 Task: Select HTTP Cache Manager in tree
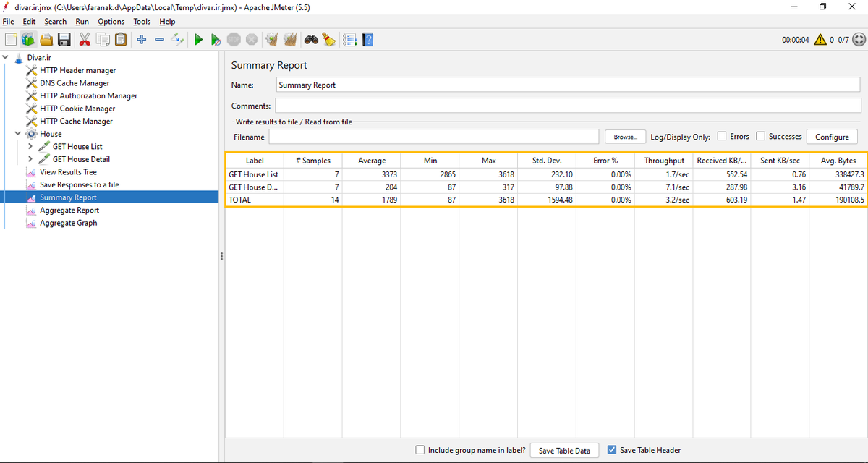coord(76,121)
